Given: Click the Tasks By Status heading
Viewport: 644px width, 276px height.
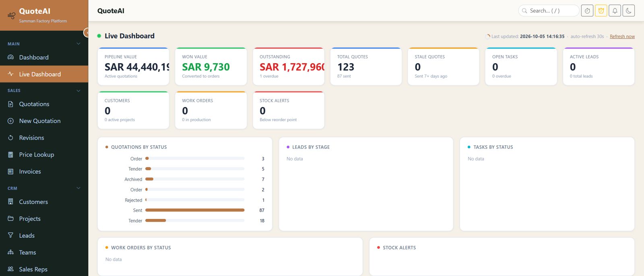Looking at the screenshot, I should (x=493, y=147).
